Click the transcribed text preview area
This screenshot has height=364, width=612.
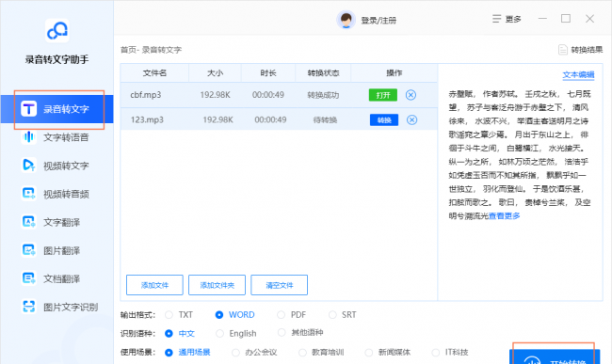click(x=520, y=154)
